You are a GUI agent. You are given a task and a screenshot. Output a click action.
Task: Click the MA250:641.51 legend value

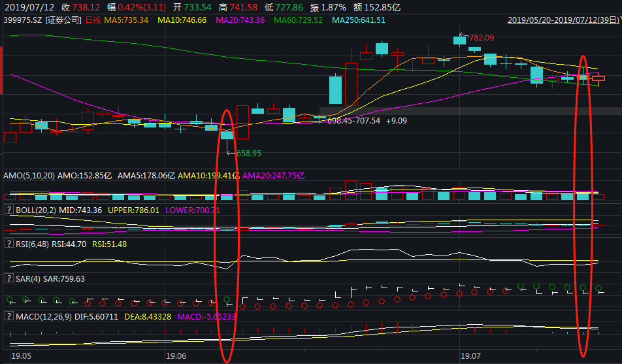359,20
